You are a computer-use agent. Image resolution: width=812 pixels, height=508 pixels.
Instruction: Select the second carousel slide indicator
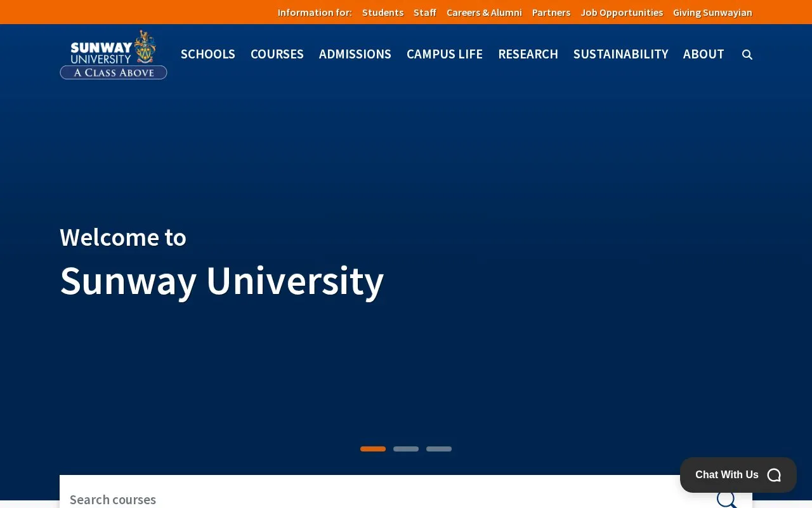click(406, 449)
